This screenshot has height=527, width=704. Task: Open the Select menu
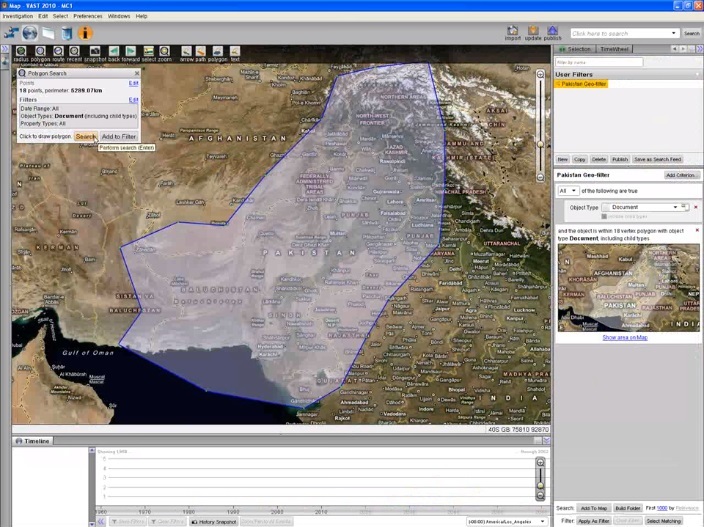click(x=60, y=16)
